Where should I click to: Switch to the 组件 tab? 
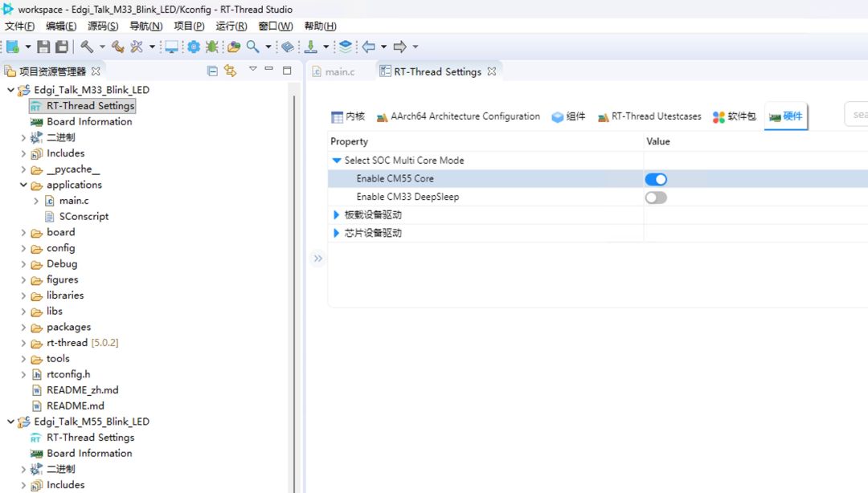tap(569, 116)
